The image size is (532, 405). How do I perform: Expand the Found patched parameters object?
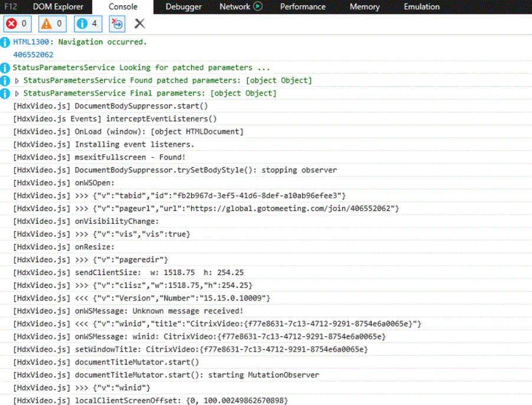17,80
